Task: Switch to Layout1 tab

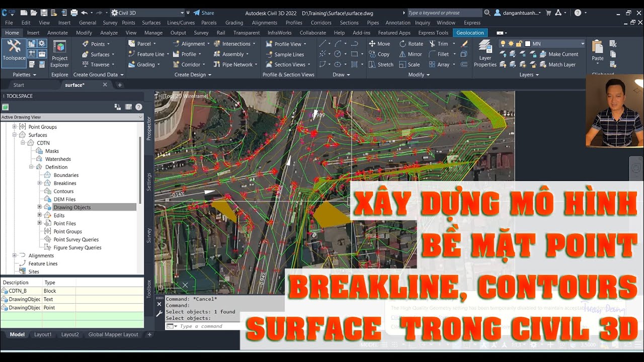Action: click(43, 334)
